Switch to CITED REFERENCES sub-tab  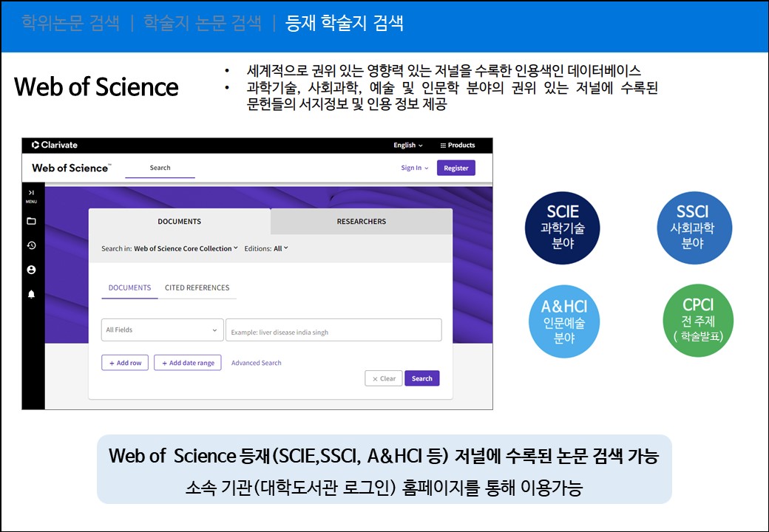point(197,288)
